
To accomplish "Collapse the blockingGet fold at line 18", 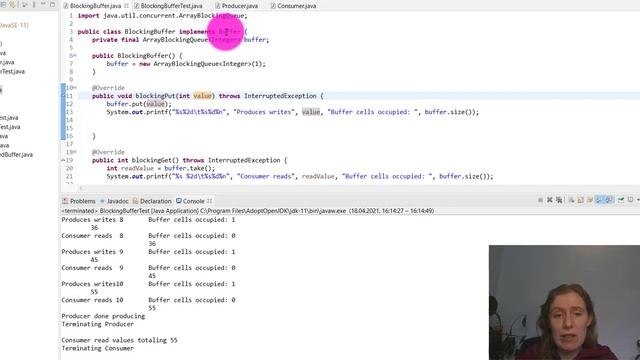I will [75, 152].
